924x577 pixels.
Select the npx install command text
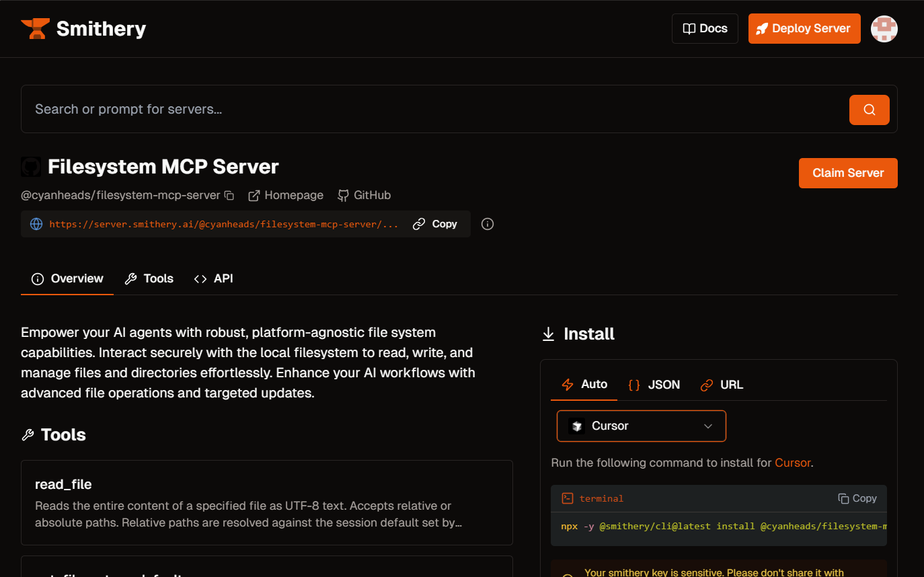pos(724,526)
